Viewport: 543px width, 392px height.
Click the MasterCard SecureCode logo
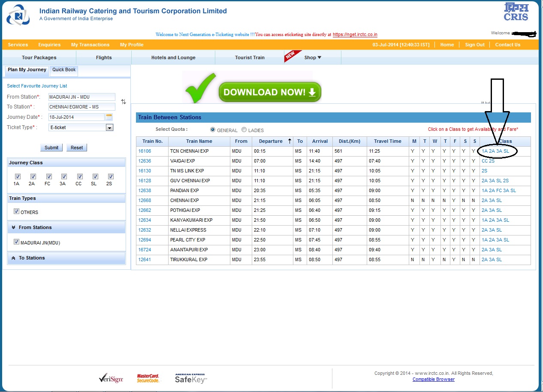(x=148, y=378)
